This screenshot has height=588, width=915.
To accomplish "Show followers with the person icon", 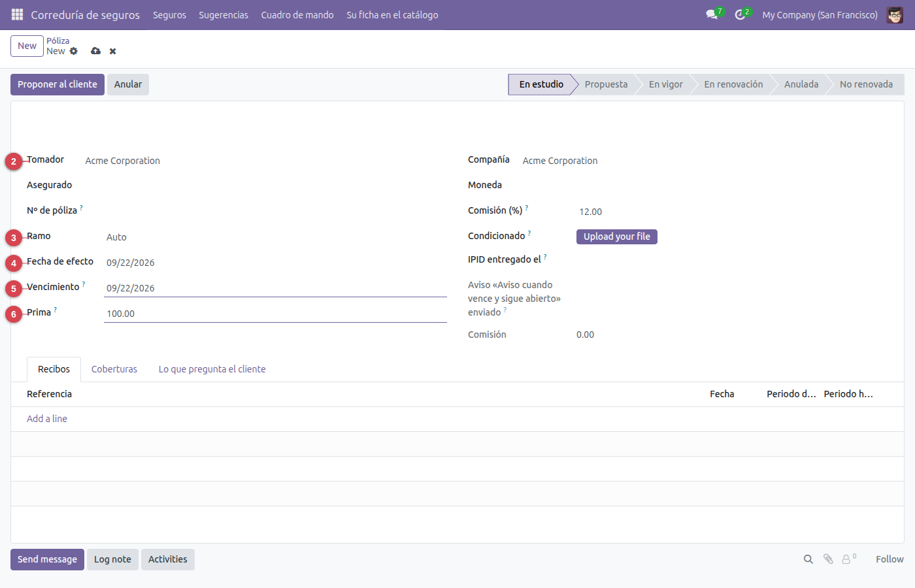I will pos(848,559).
